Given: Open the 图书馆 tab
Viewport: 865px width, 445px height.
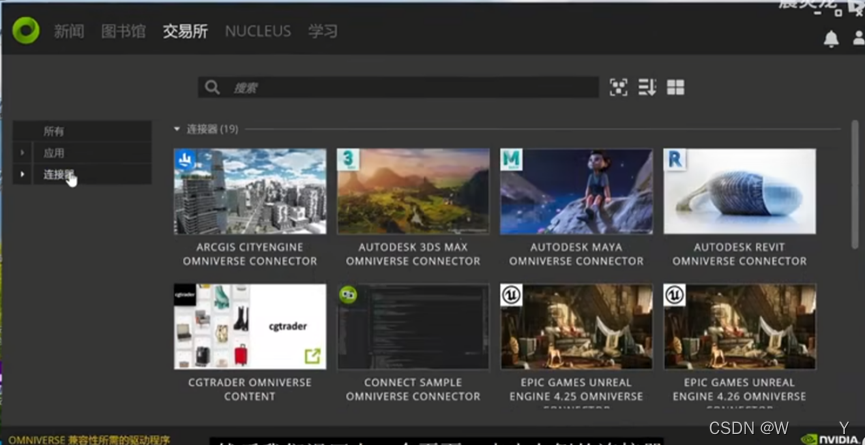Looking at the screenshot, I should pos(124,31).
